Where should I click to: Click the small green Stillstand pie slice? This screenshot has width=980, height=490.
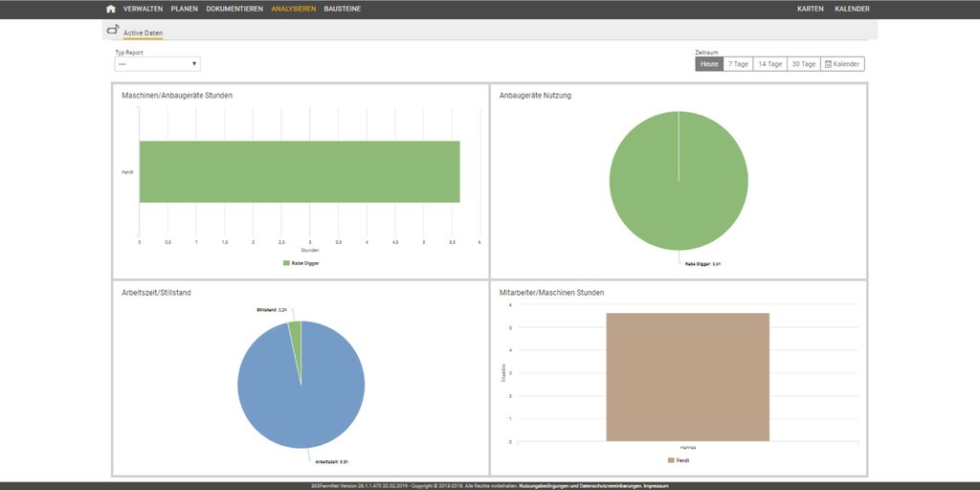296,330
